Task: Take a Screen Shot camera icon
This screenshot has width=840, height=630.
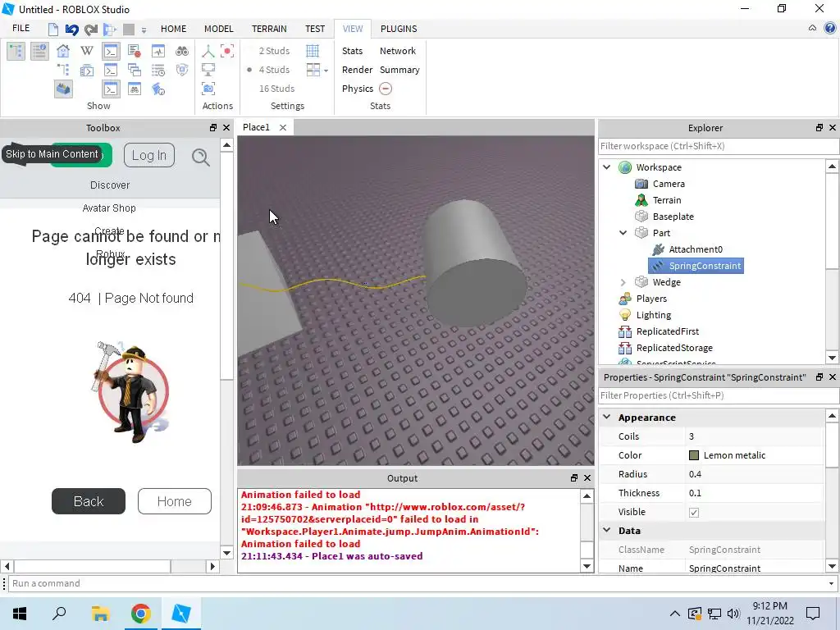Action: coord(208,89)
